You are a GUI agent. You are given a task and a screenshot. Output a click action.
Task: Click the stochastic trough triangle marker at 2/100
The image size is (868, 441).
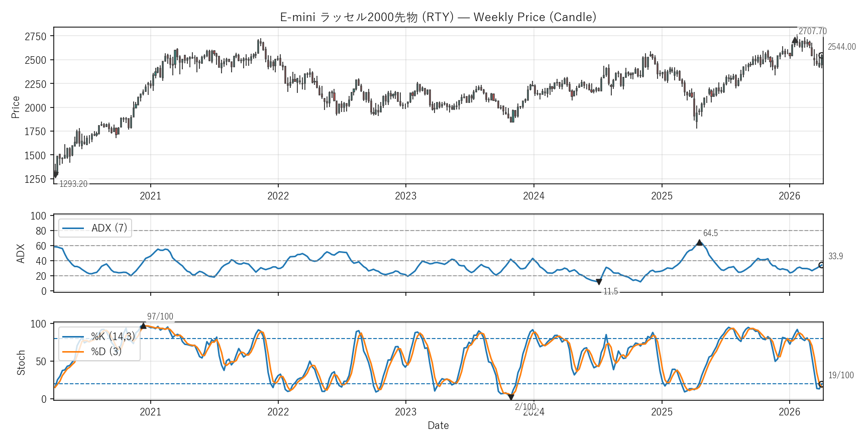(511, 397)
